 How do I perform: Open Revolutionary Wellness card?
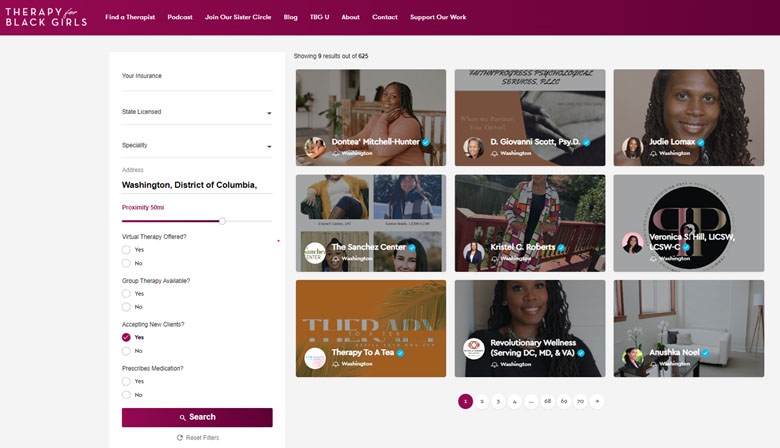point(530,328)
